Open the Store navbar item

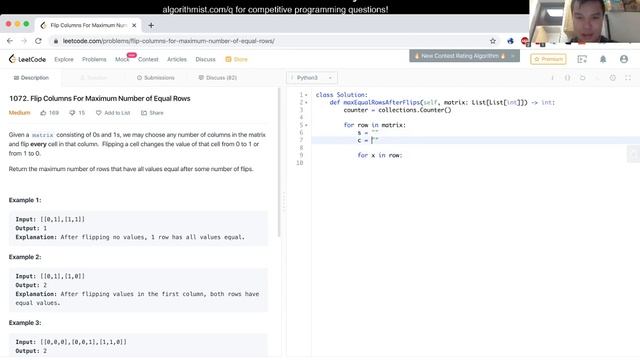point(237,59)
